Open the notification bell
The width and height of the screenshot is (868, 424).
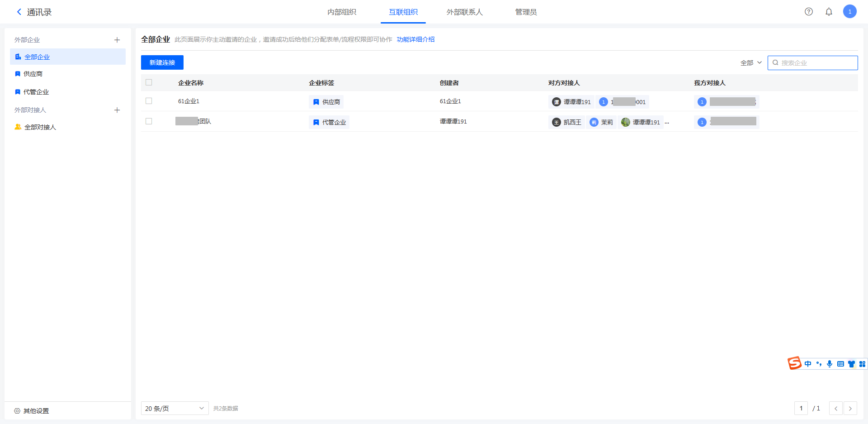tap(829, 12)
